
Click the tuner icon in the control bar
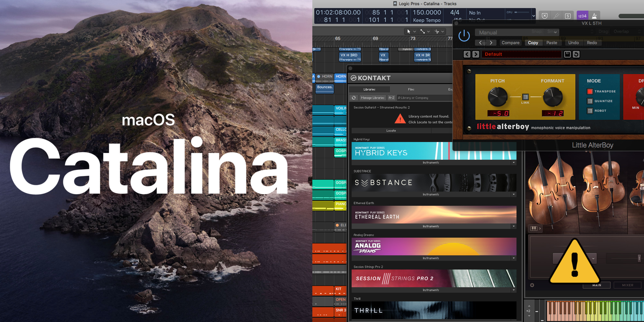(x=556, y=16)
